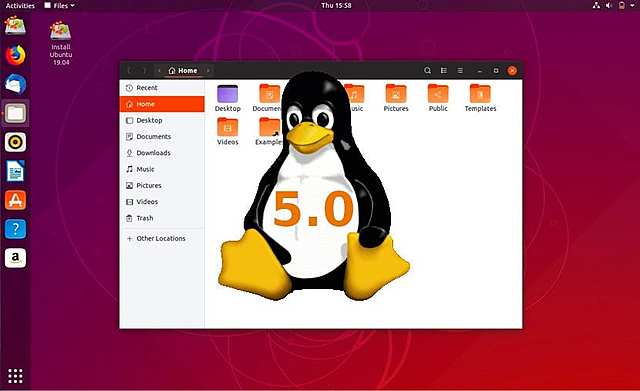The width and height of the screenshot is (640, 391).
Task: Launch Thunderbird mail from the dock
Action: (16, 84)
